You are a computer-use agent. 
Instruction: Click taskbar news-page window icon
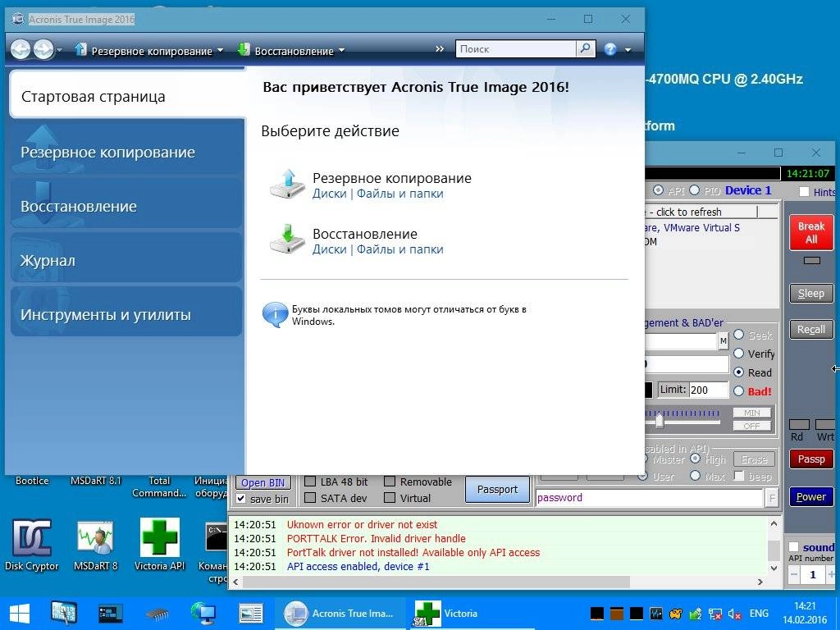click(250, 614)
